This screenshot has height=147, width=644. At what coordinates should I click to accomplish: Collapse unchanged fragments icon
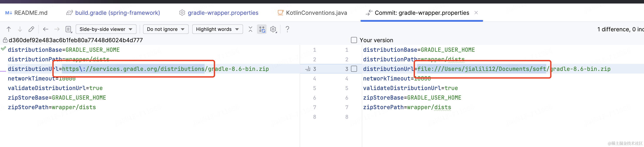tap(250, 29)
